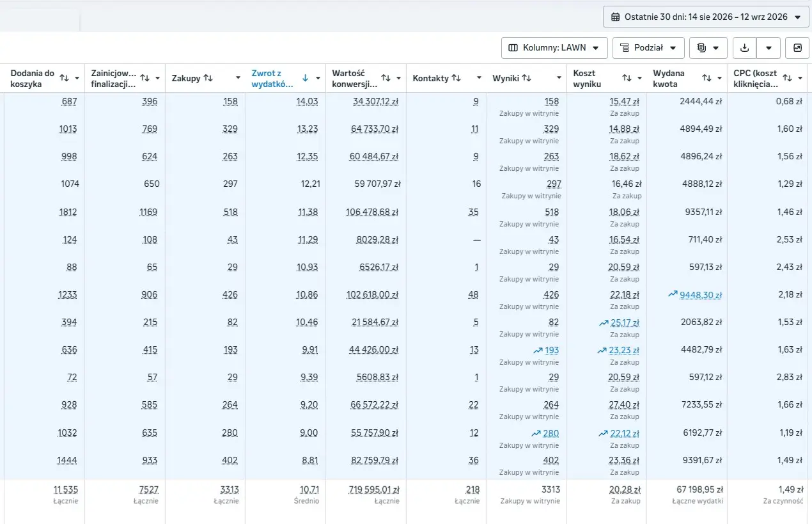Open Dodania do koszyka column menu
812x524 pixels.
click(77, 78)
